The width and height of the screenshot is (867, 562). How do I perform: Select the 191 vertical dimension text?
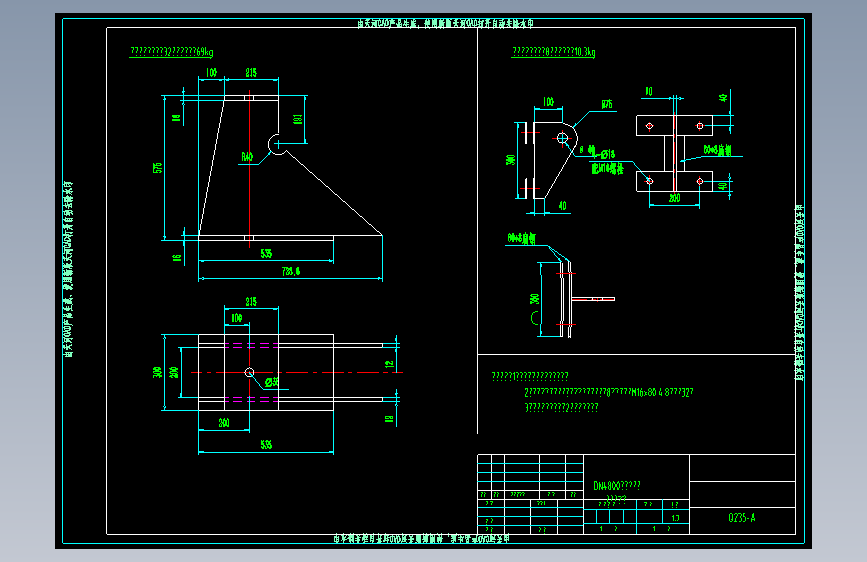pos(297,119)
